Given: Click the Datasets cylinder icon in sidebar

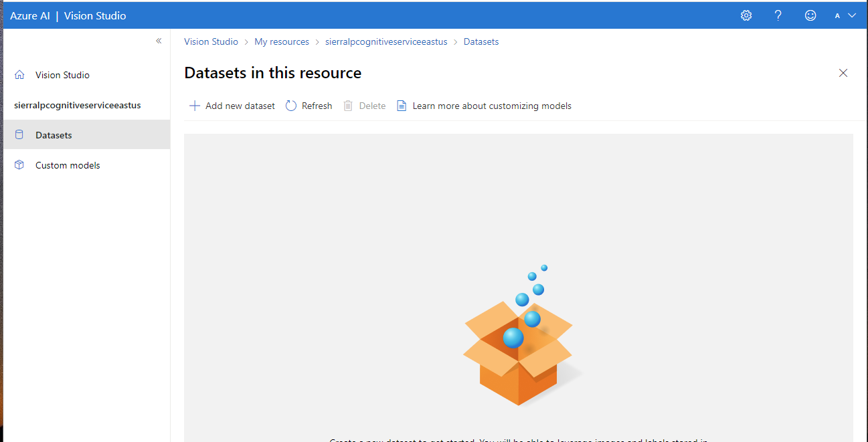Looking at the screenshot, I should (19, 134).
